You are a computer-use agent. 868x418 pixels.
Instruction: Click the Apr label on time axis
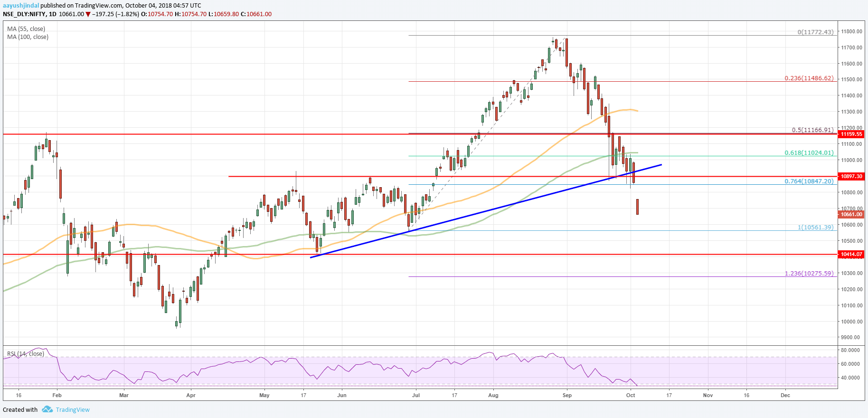pyautogui.click(x=191, y=395)
